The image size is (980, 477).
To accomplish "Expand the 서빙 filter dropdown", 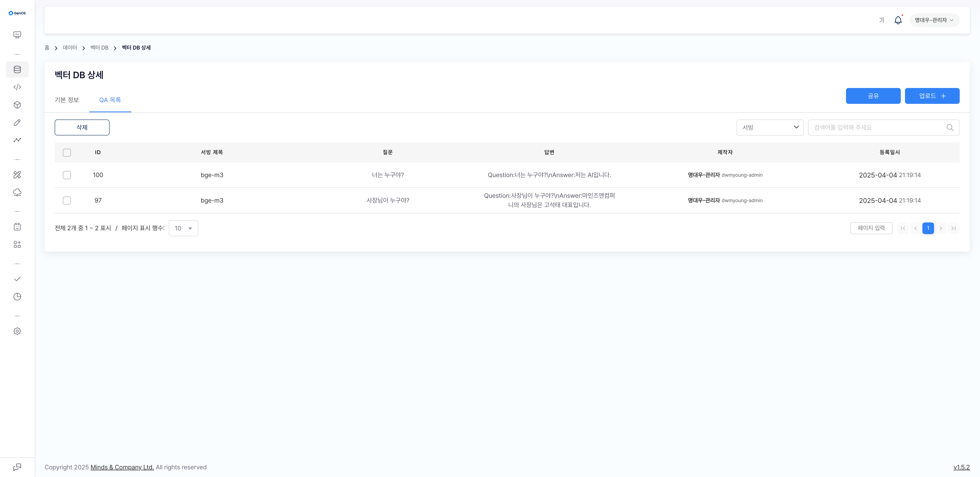I will 770,128.
